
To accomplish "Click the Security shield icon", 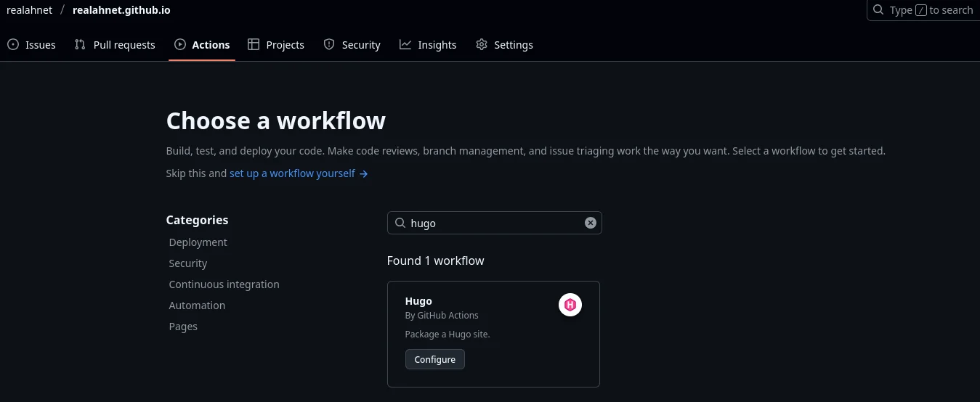I will pyautogui.click(x=329, y=45).
